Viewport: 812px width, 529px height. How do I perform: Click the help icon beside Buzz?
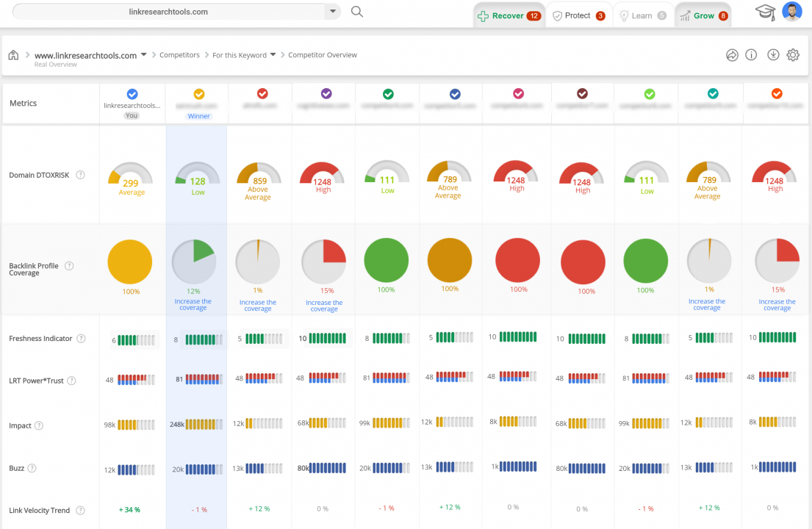32,468
